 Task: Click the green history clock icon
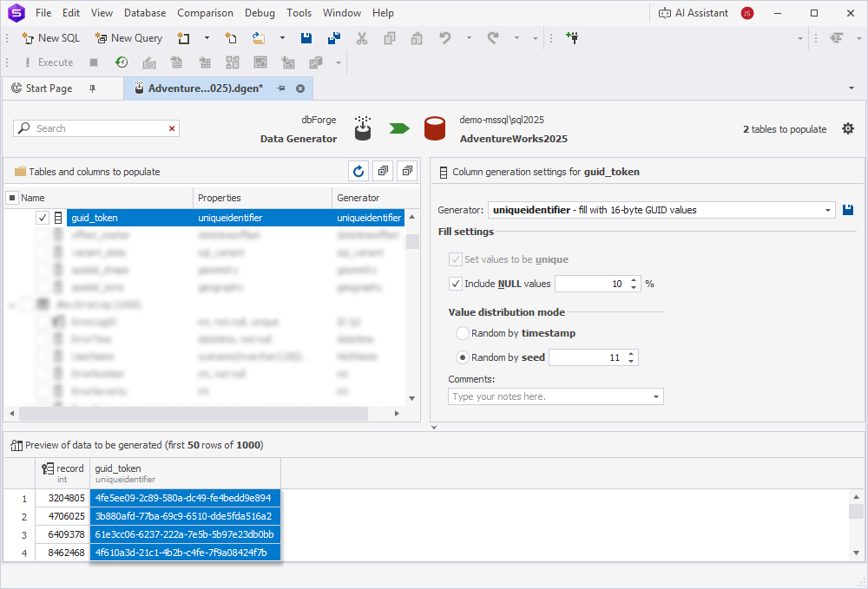coord(122,62)
